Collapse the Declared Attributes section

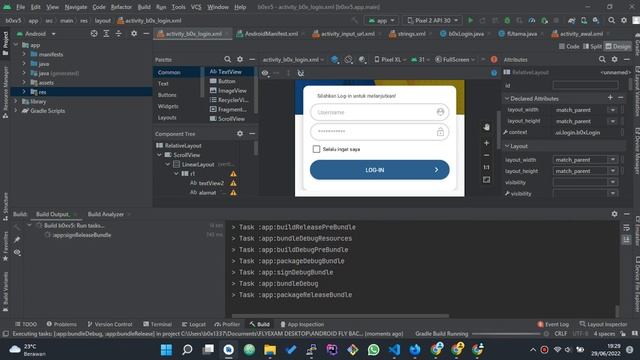coord(507,98)
